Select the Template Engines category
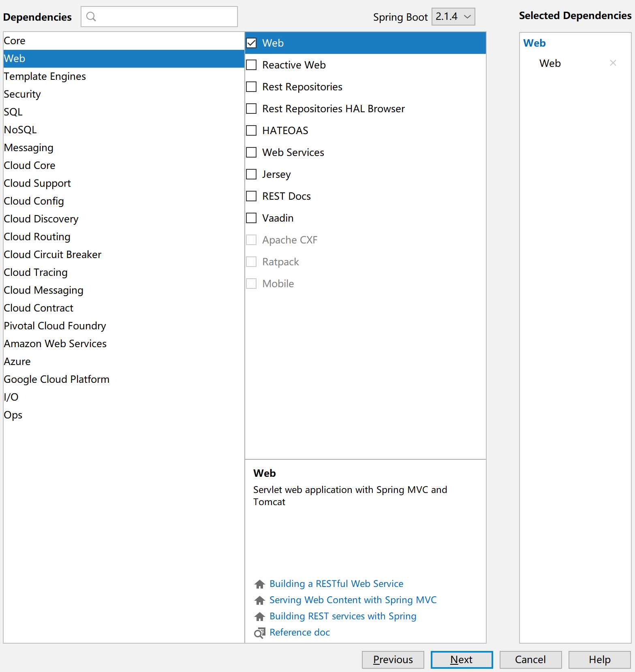This screenshot has width=635, height=672. (x=124, y=76)
